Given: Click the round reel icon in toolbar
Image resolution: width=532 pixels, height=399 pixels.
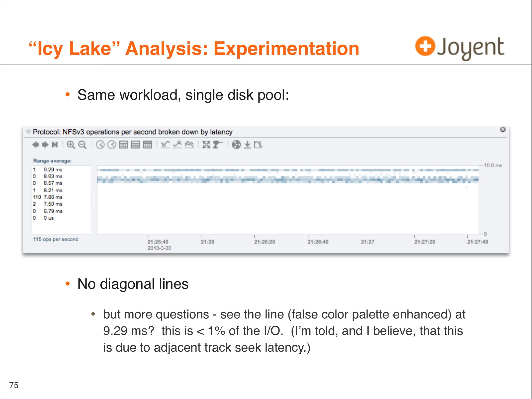Looking at the screenshot, I should (236, 145).
